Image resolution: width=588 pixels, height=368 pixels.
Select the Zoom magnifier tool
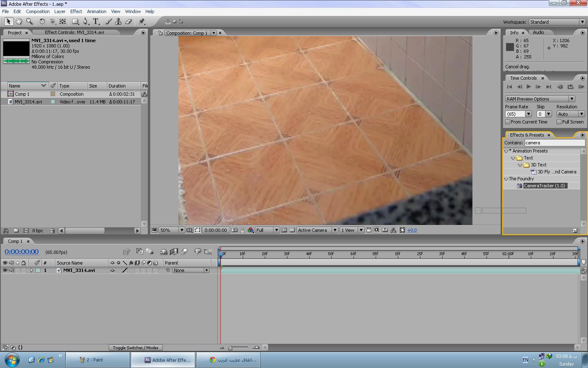(x=29, y=22)
